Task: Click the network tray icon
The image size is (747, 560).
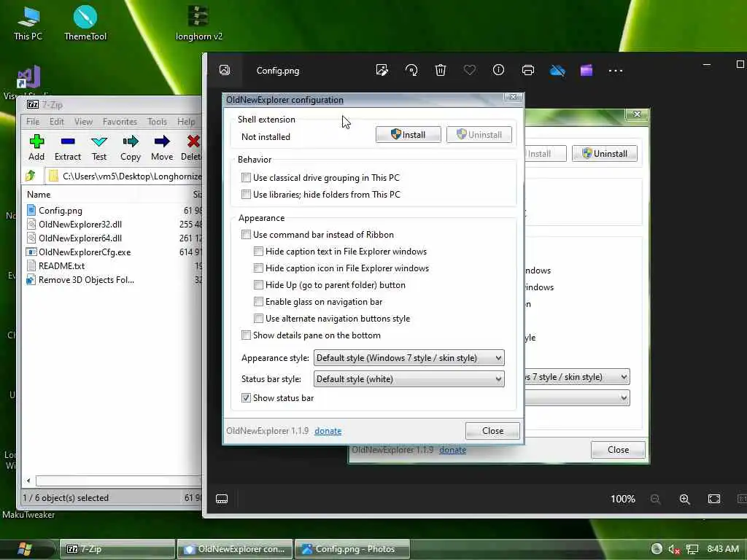Action: pyautogui.click(x=692, y=549)
